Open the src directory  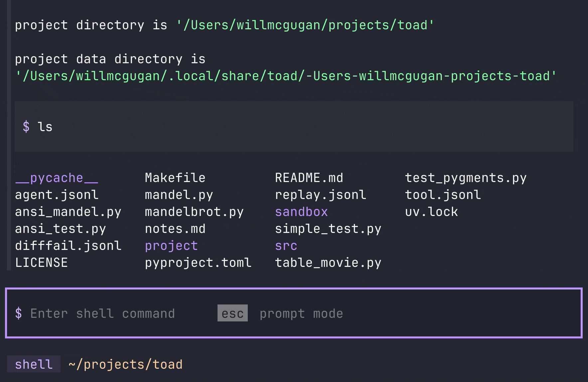[286, 246]
